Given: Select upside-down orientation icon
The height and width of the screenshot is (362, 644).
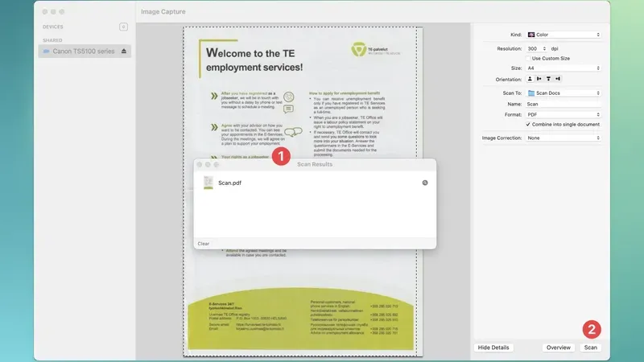Looking at the screenshot, I should [x=548, y=79].
